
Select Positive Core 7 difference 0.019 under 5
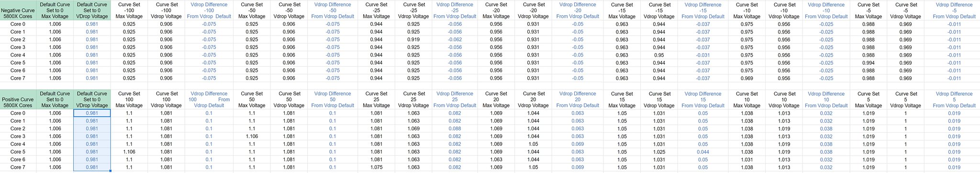point(954,167)
